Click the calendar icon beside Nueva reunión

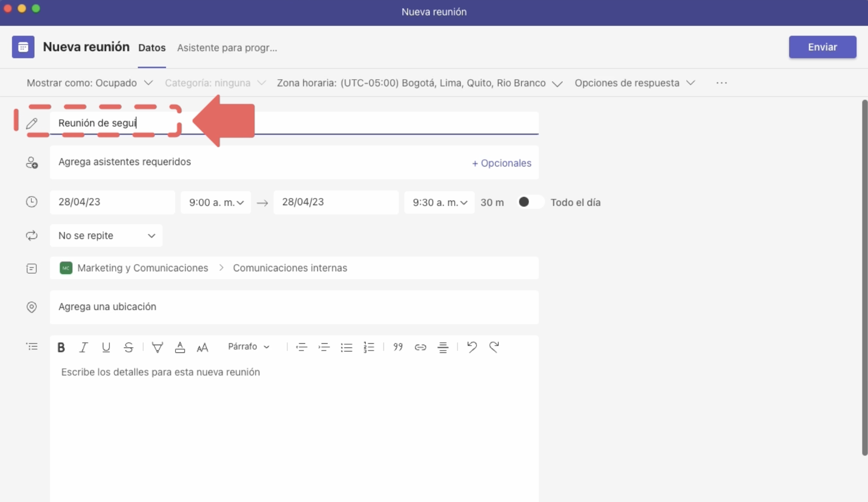(23, 47)
